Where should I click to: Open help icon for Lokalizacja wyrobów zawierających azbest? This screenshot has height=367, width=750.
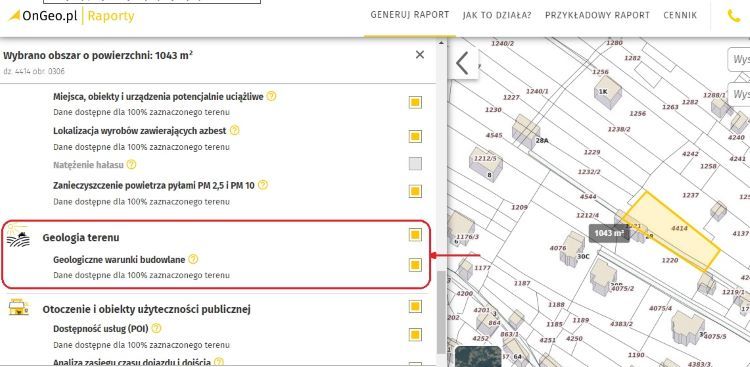coord(234,130)
